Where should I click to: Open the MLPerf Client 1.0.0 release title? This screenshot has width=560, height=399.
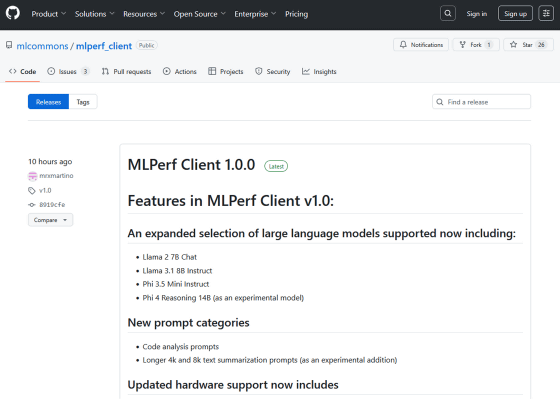(x=191, y=165)
